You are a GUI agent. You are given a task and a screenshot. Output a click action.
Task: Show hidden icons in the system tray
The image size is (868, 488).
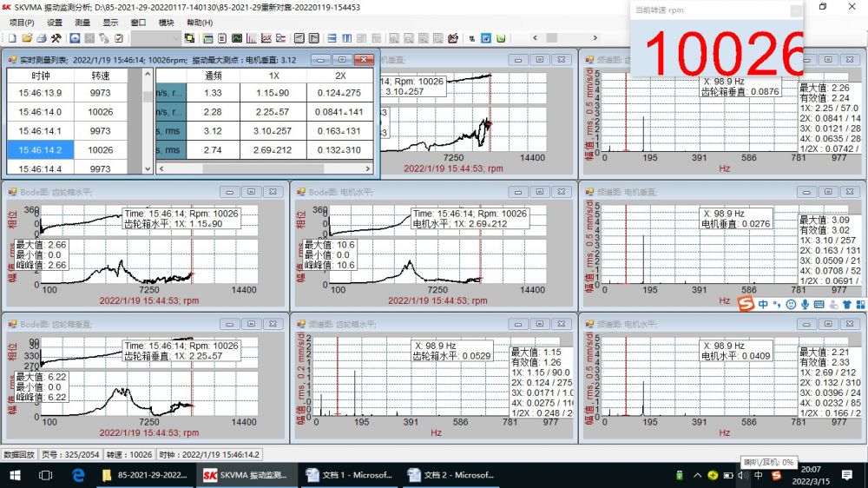click(x=698, y=475)
